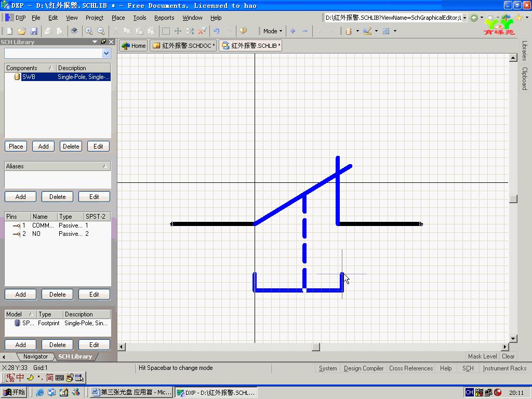
Task: Select pin 1 COMM row
Action: tap(58, 225)
